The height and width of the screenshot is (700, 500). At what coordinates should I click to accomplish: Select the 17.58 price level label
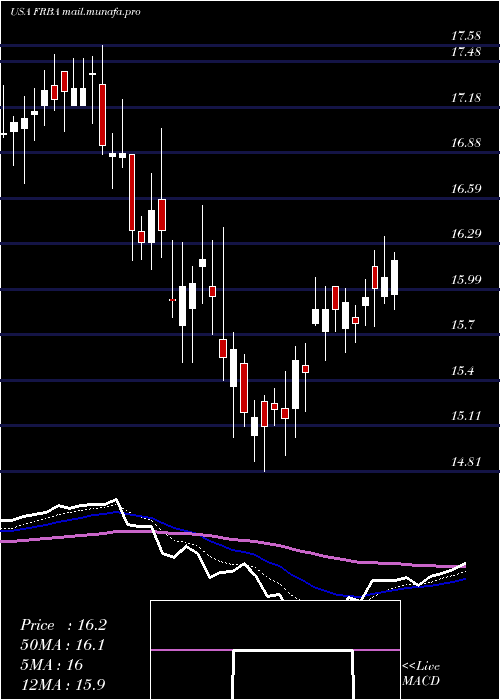pyautogui.click(x=466, y=36)
